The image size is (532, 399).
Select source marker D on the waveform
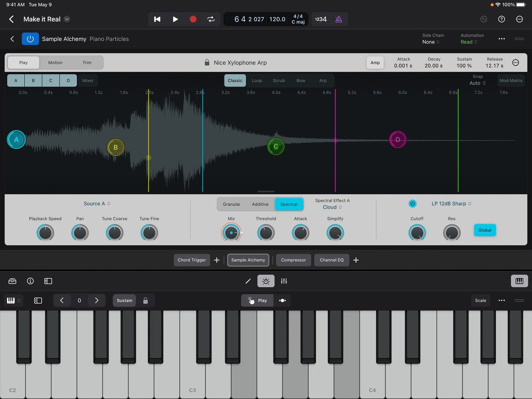[398, 140]
